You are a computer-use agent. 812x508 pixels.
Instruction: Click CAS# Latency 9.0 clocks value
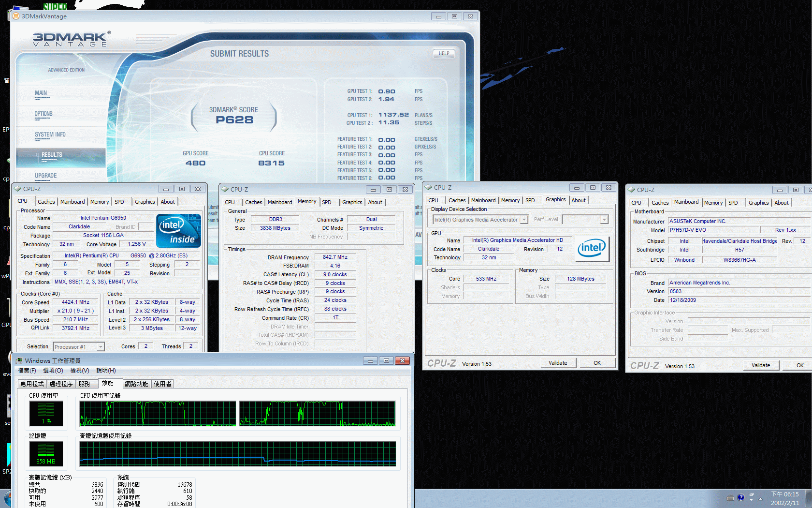point(335,274)
